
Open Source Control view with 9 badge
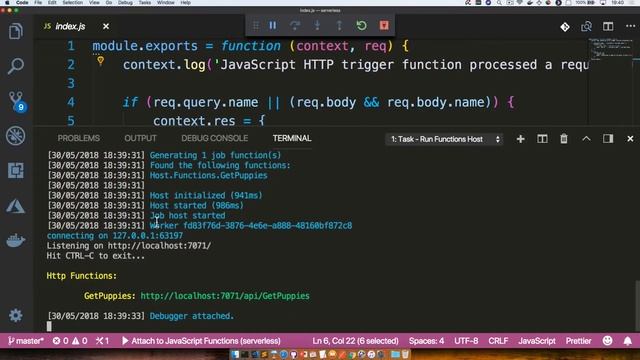16,101
